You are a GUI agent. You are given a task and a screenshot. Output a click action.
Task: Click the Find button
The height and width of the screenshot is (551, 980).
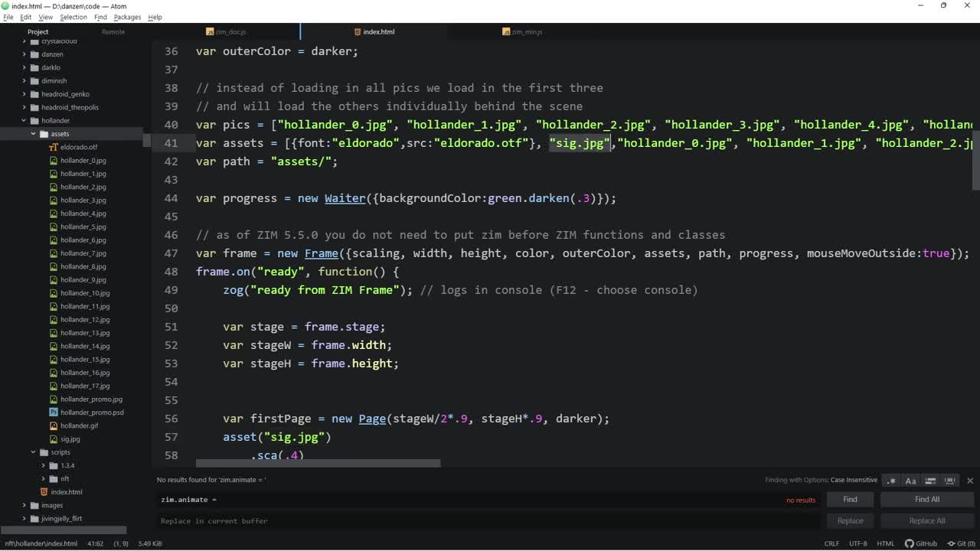coord(850,500)
